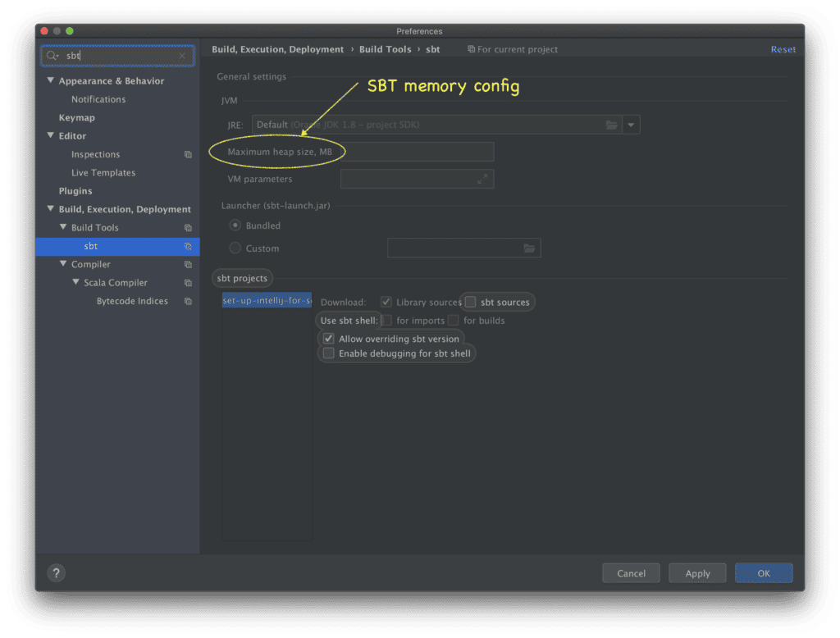Enable sbt shell for imports
This screenshot has height=638, width=840.
click(387, 321)
